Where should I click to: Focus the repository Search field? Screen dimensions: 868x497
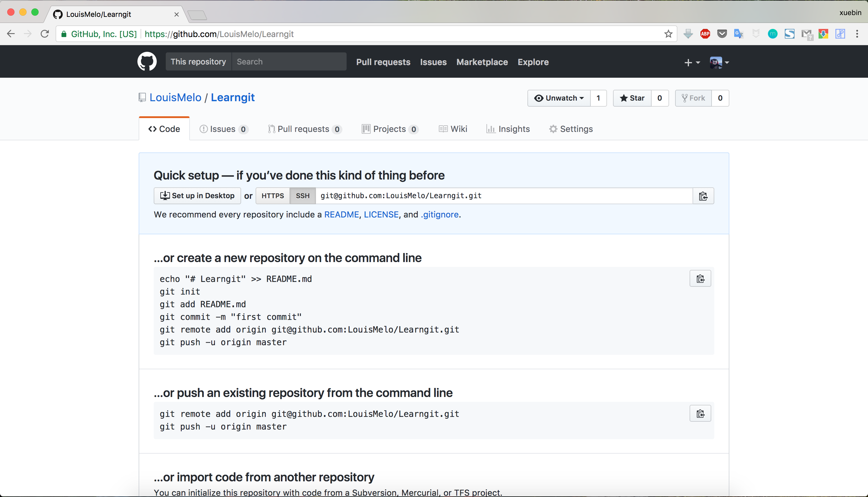tap(289, 62)
